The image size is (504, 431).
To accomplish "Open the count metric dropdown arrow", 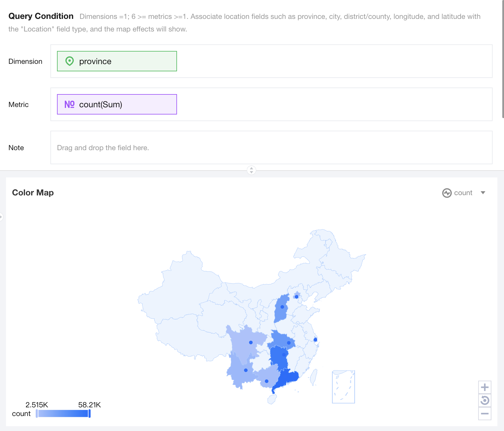I will tap(483, 193).
